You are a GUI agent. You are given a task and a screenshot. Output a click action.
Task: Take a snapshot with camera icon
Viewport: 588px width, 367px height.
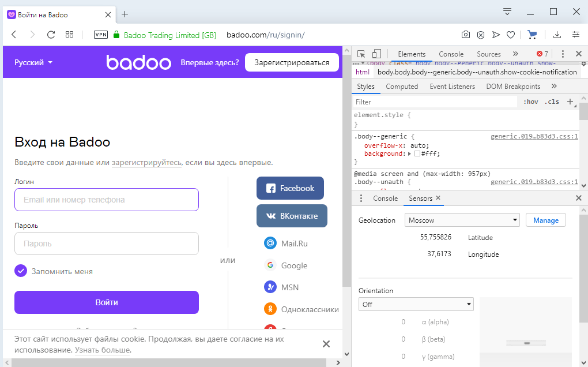[466, 35]
